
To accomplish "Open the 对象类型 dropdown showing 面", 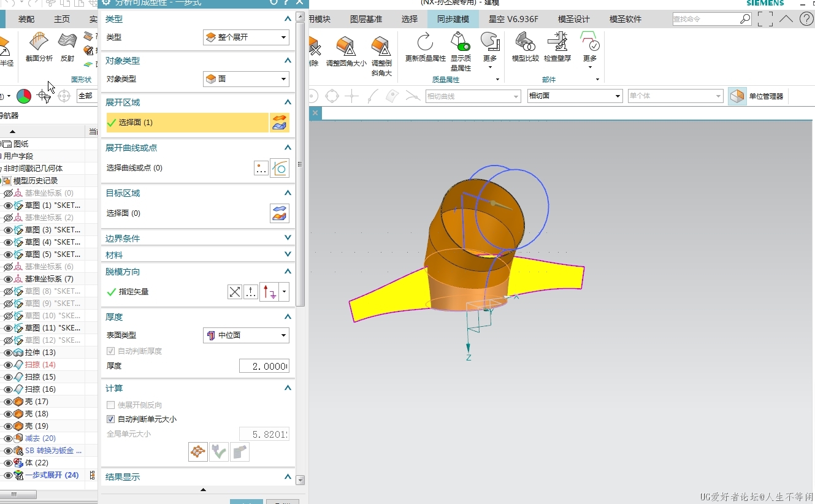I will [246, 79].
